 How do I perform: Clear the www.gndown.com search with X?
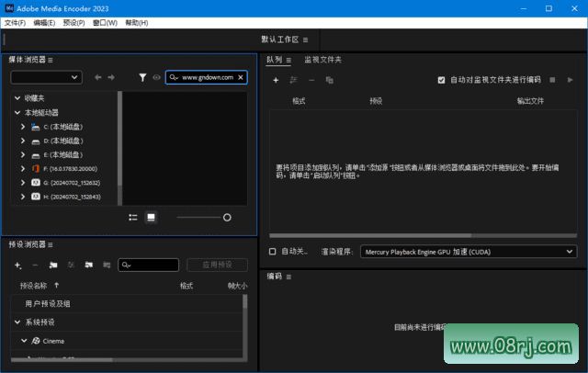tap(241, 77)
